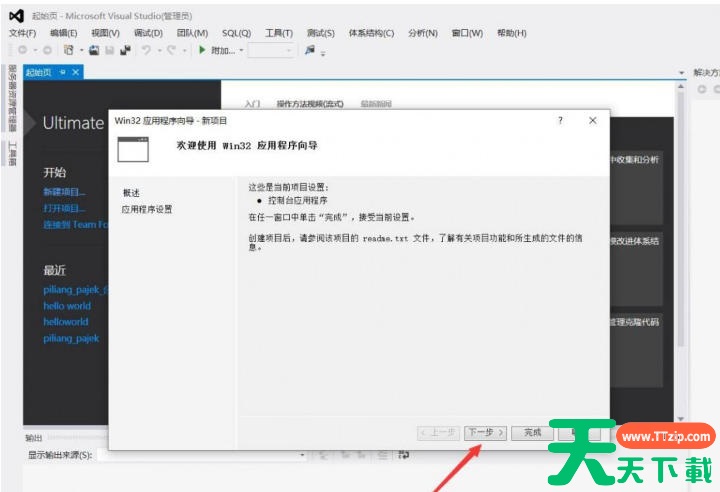Select 应用程序设置 in wizard sidebar
Viewport: 720px width, 492px height.
point(147,209)
